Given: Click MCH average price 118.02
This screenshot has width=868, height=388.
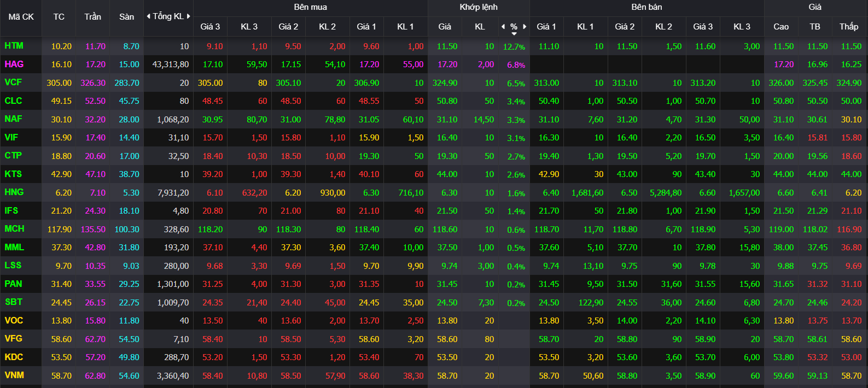Looking at the screenshot, I should [x=815, y=230].
